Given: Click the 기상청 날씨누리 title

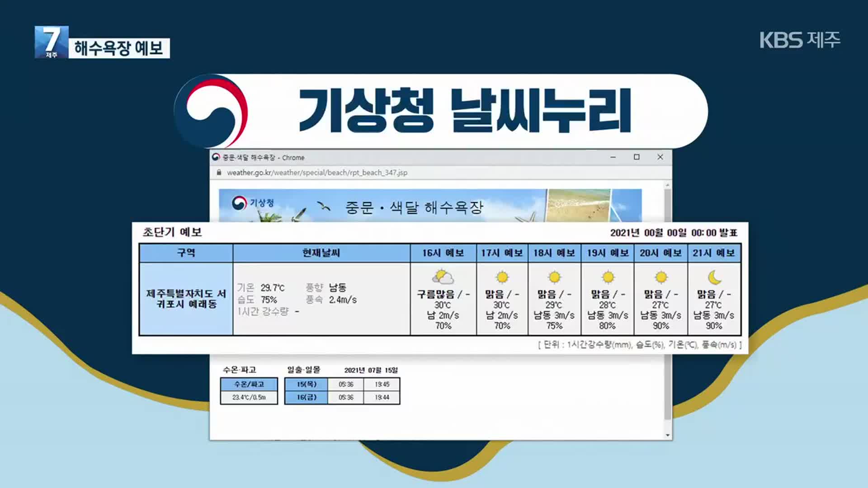Looking at the screenshot, I should [x=465, y=111].
